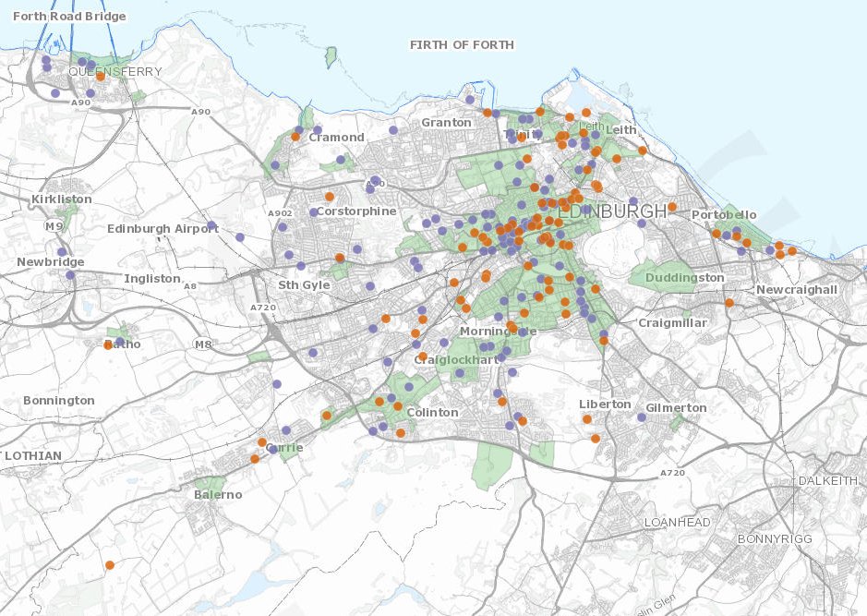Click the orange marker in Queensferry
The image size is (867, 616).
point(101,76)
